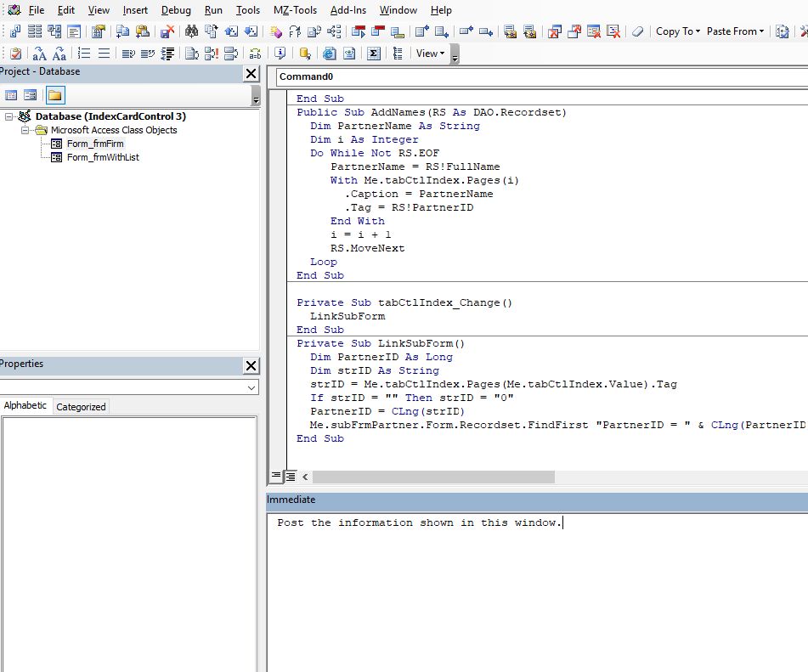Screen dimensions: 808x672
Task: Open the Copy To dropdown
Action: 678,31
